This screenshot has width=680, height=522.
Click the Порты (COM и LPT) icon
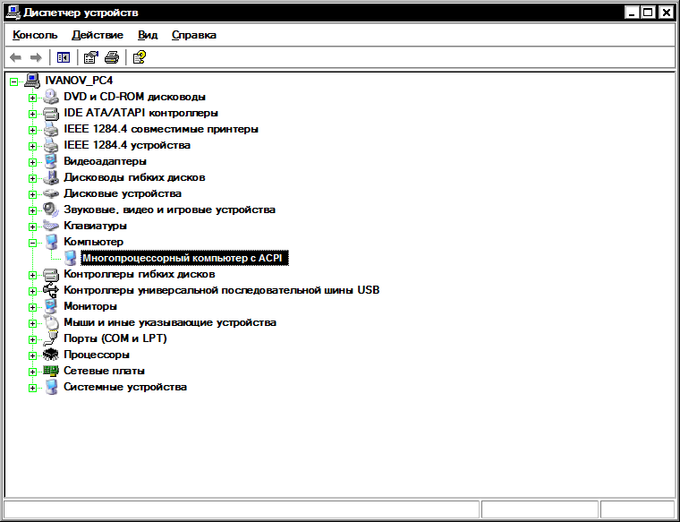pos(51,339)
